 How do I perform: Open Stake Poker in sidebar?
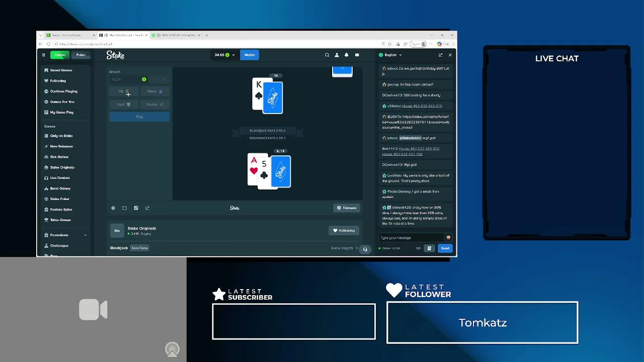point(59,199)
